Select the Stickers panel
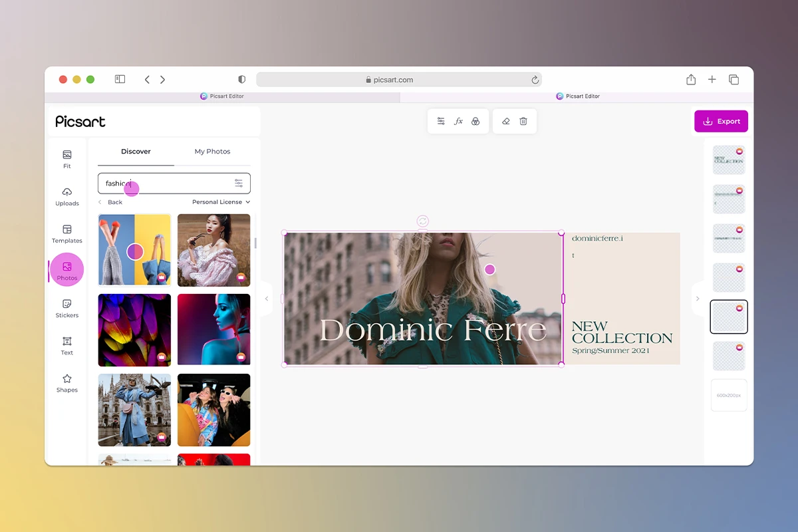Screen dimensions: 798x532 click(x=66, y=309)
